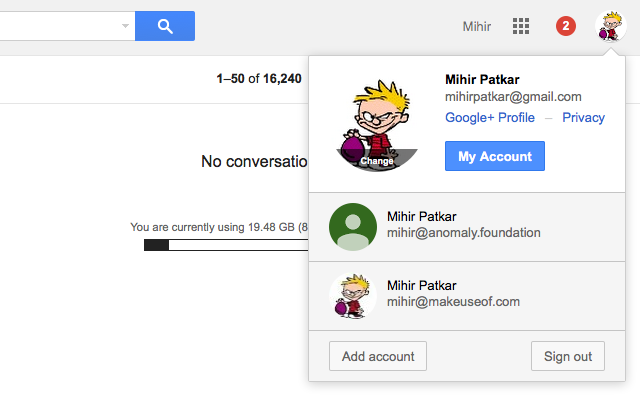Open the search options dropdown arrow
The height and width of the screenshot is (399, 640).
click(125, 26)
